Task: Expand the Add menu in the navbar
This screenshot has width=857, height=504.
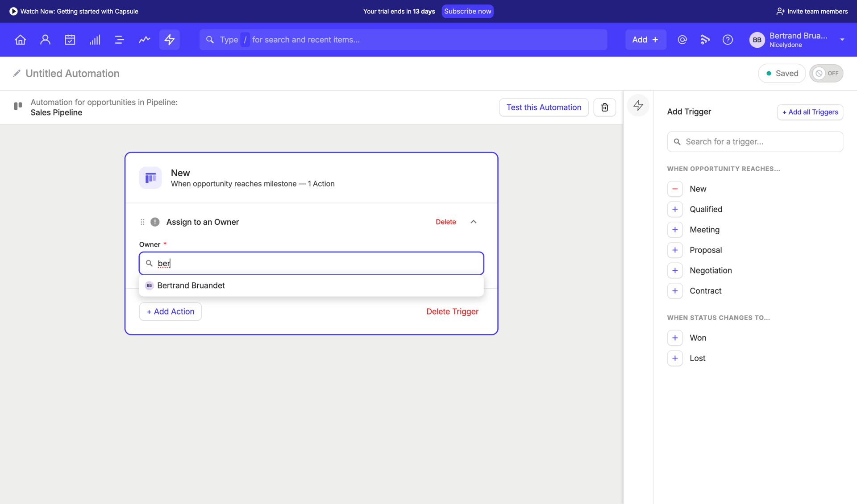Action: [x=645, y=39]
